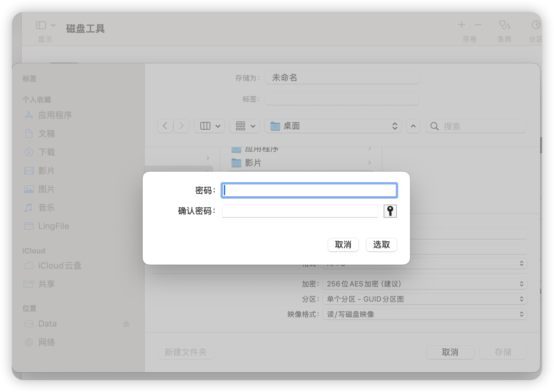Viewport: 554px width, 392px height.
Task: Click the First Aid stethoscope icon
Action: (504, 25)
